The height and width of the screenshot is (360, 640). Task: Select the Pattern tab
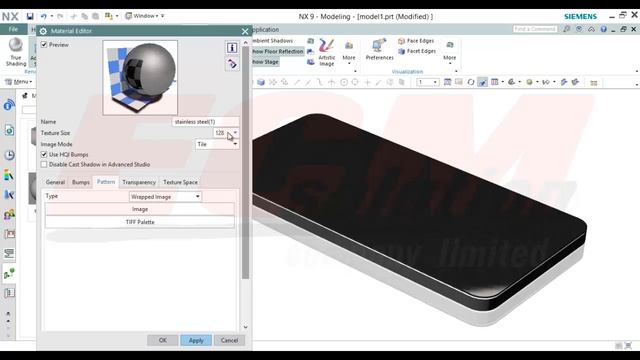(x=106, y=182)
